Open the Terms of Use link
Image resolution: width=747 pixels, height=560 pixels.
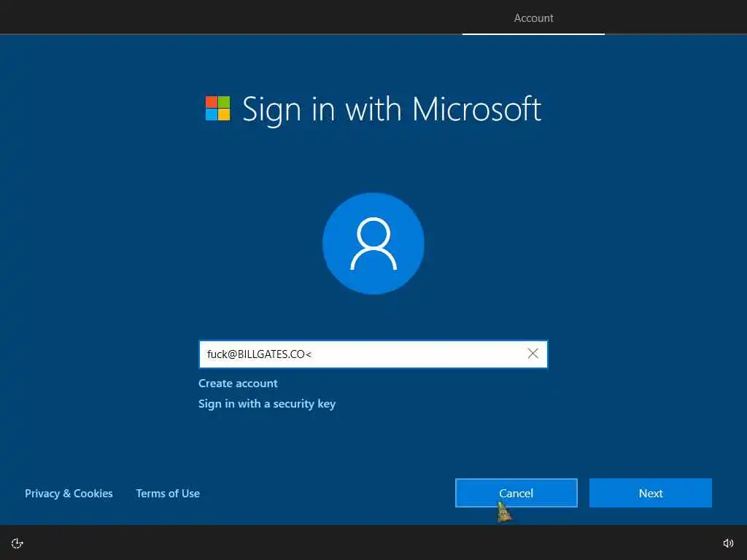click(168, 494)
